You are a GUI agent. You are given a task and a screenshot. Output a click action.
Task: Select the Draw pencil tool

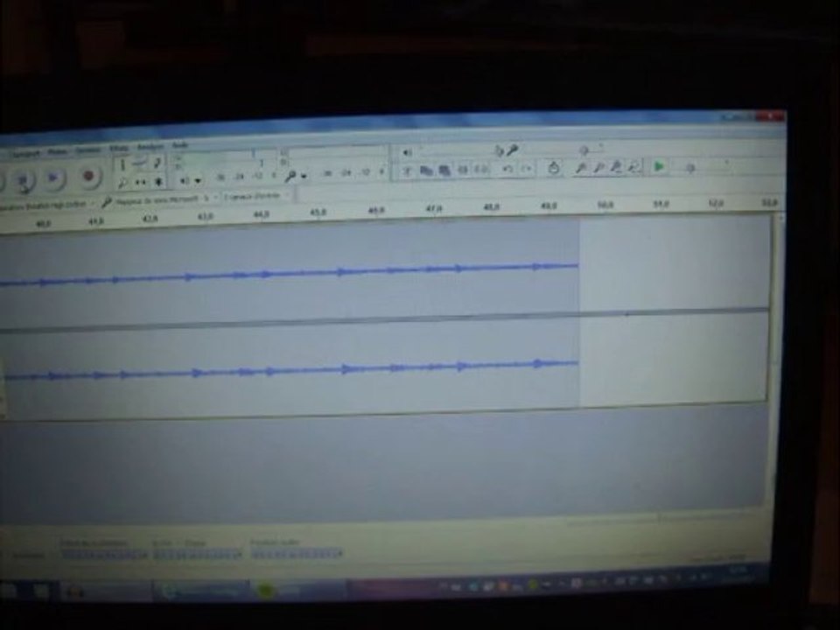[157, 163]
